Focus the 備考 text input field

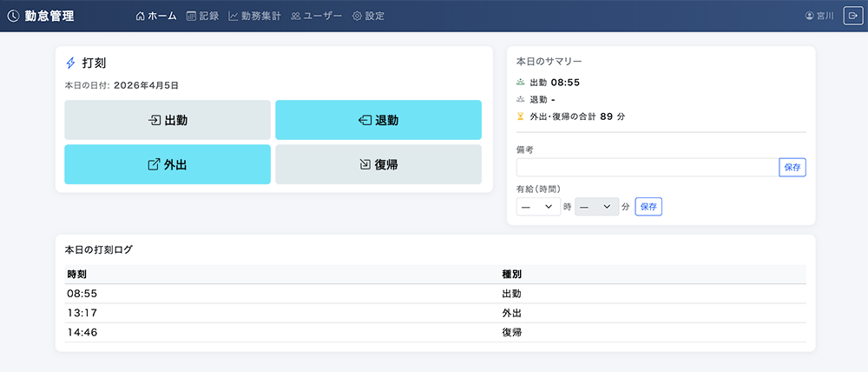(x=648, y=168)
